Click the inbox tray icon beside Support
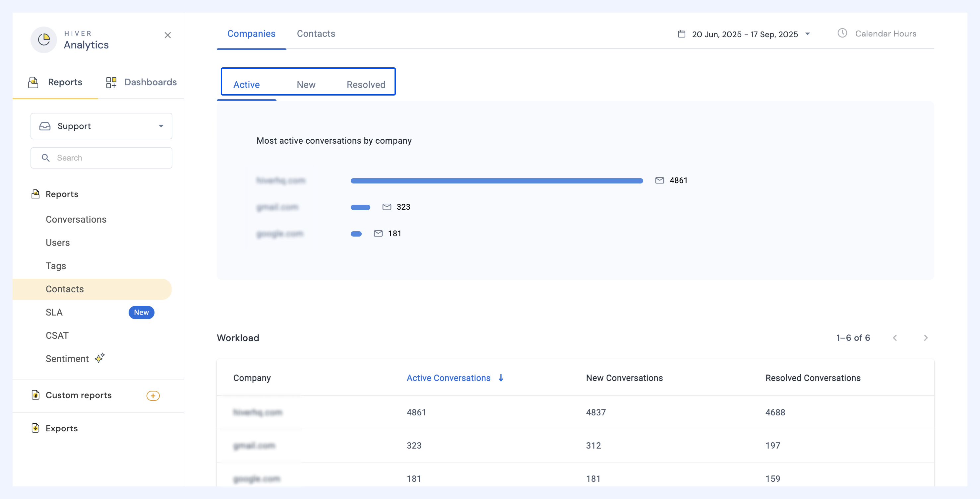 click(45, 126)
